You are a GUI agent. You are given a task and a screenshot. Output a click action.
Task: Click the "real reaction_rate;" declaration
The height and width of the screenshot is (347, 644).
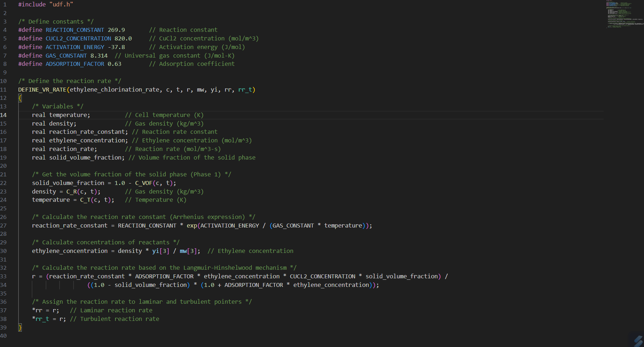coord(65,149)
